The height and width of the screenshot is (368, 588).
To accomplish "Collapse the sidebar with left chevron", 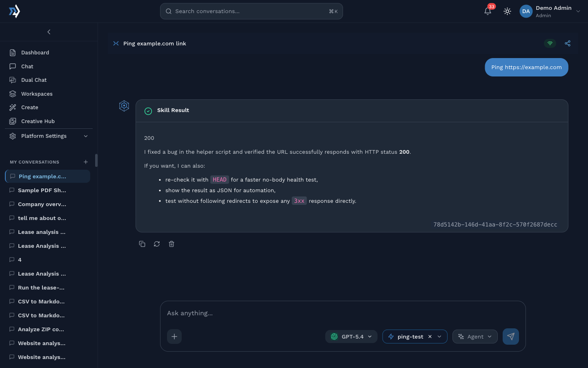I will 49,32.
